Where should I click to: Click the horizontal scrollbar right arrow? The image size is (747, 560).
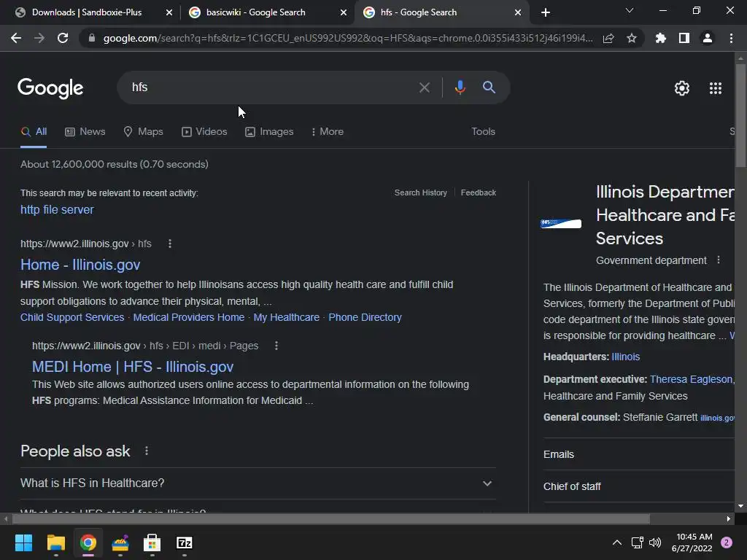point(729,519)
